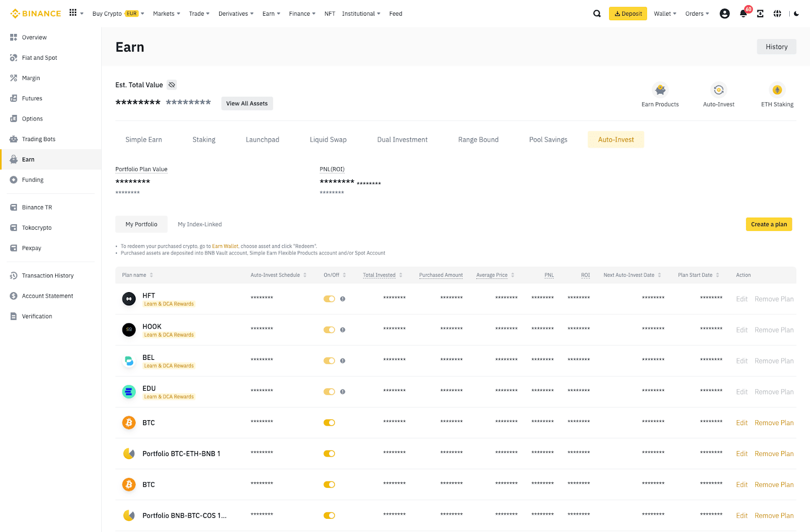The width and height of the screenshot is (810, 532).
Task: Sort by Plan name column
Action: click(137, 275)
